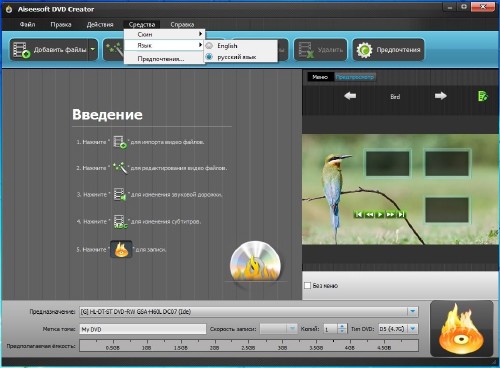Viewport: 500px width, 368px height.
Task: Select русский язык radio option
Action: (241, 57)
